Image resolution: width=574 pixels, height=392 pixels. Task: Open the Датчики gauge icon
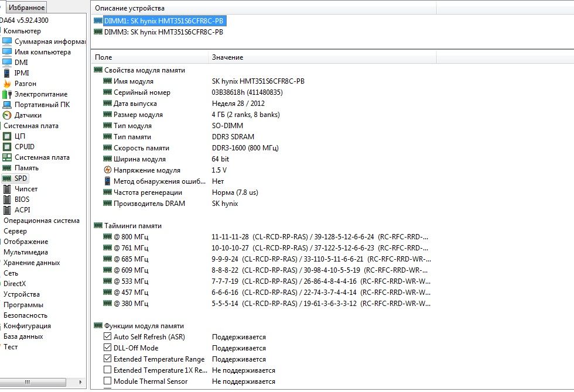(7, 115)
